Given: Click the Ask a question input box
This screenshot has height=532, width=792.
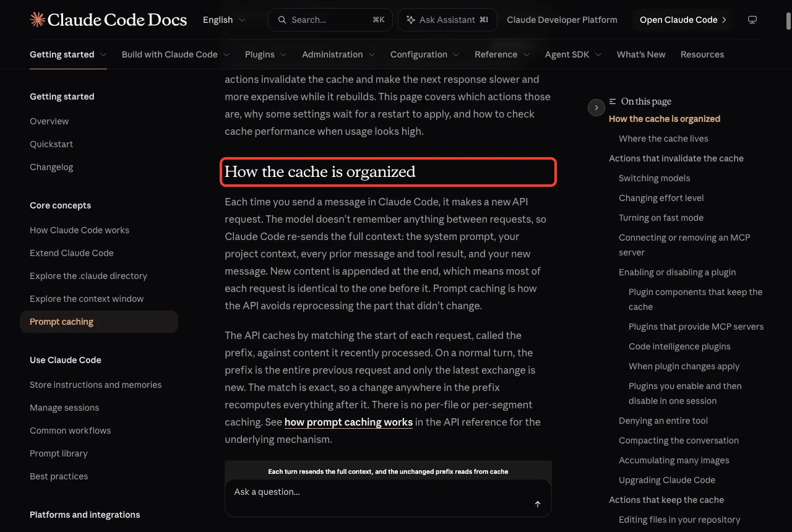Looking at the screenshot, I should pyautogui.click(x=388, y=498).
